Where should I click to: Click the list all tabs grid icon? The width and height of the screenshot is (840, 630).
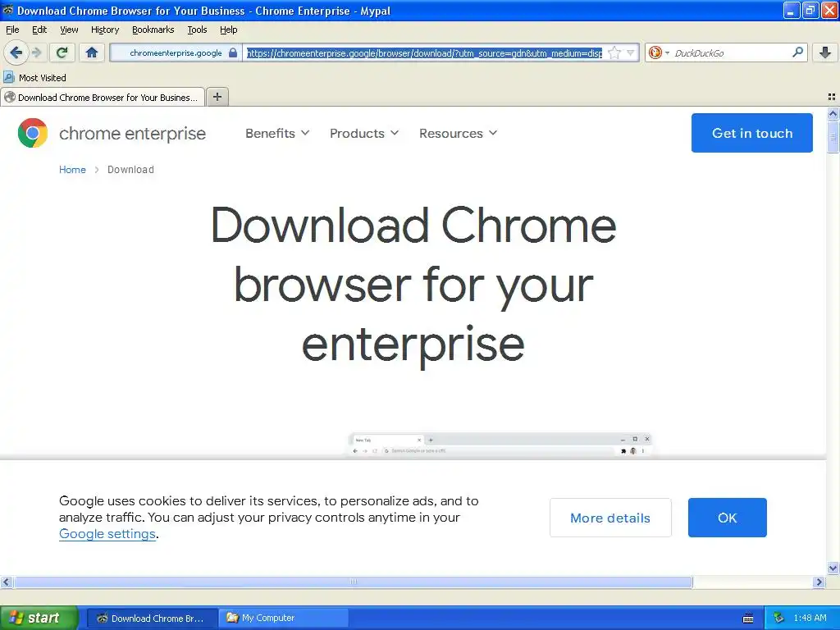coord(832,97)
